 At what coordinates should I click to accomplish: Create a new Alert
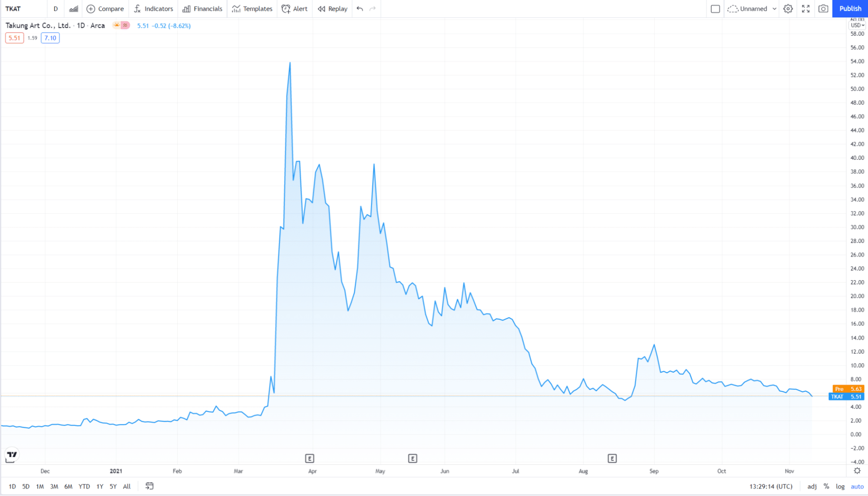294,9
